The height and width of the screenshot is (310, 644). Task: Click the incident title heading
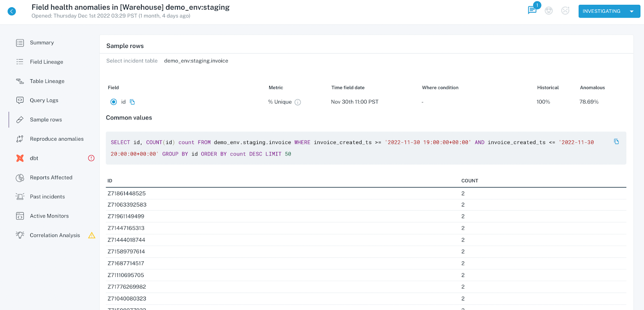pyautogui.click(x=130, y=7)
